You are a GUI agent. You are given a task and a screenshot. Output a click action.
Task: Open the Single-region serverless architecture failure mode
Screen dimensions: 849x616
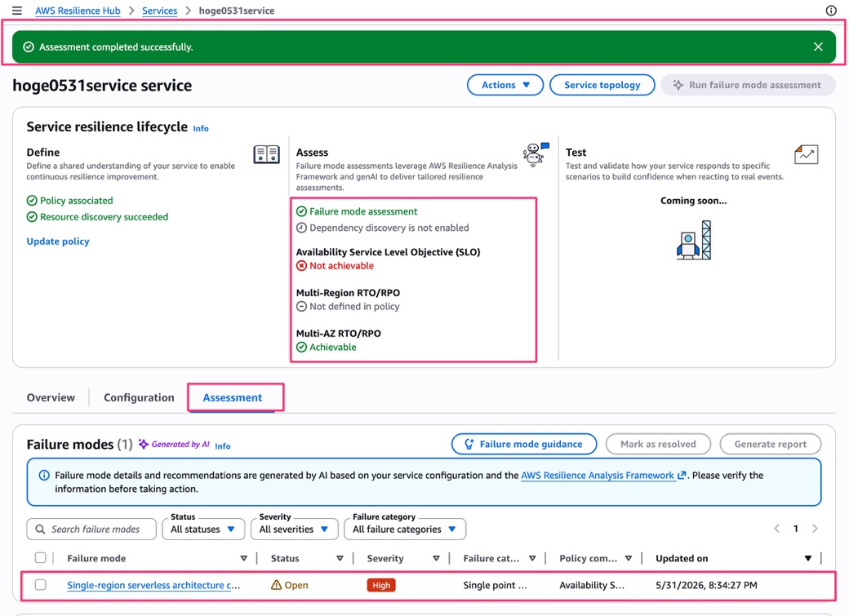pyautogui.click(x=153, y=585)
